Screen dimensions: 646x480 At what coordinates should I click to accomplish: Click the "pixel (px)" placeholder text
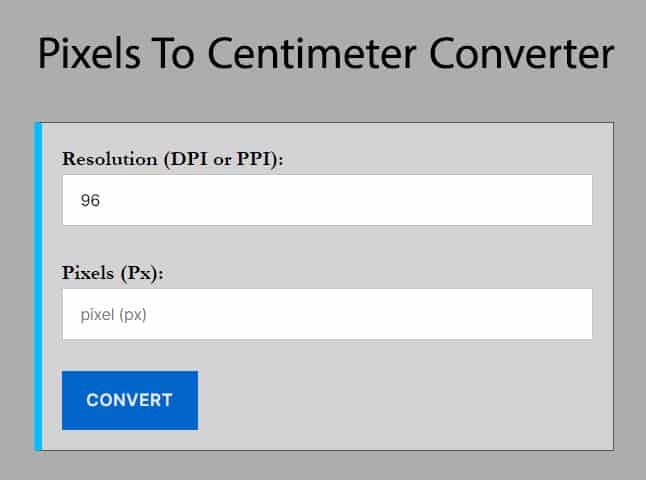120,315
